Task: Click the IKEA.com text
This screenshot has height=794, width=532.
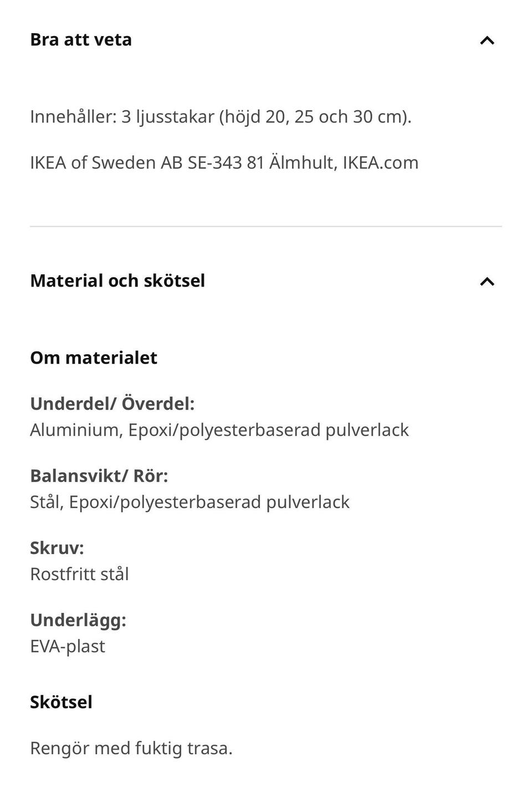Action: tap(380, 163)
